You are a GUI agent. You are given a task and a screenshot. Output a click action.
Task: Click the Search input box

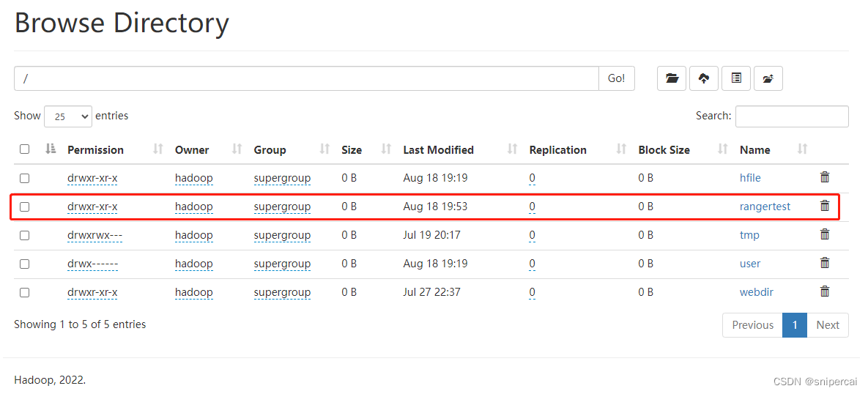tap(792, 116)
